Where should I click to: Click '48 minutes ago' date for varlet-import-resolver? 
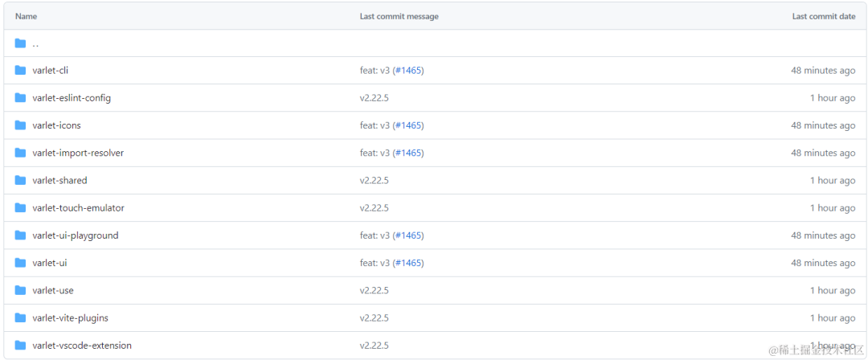823,153
